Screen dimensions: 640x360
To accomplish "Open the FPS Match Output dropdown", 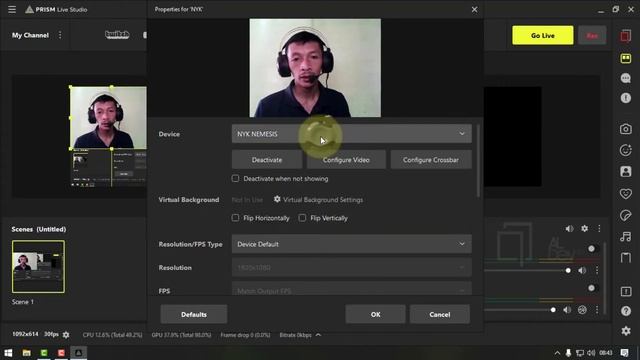I will point(351,289).
